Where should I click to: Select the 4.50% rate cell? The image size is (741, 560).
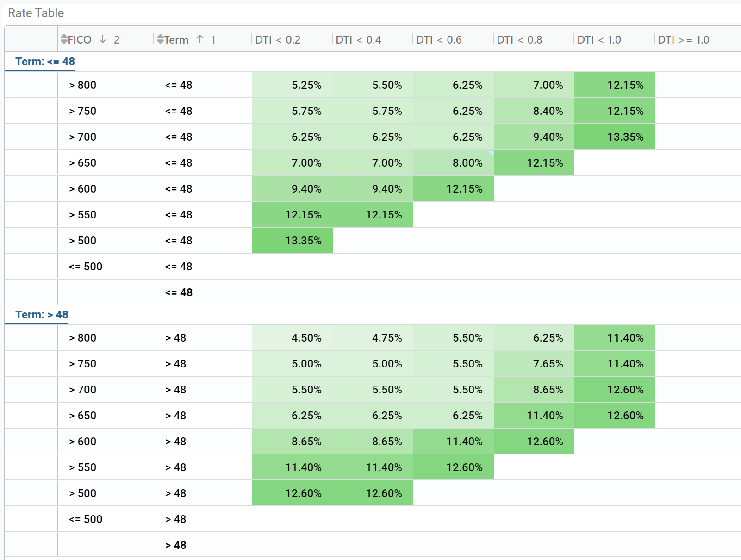(293, 337)
